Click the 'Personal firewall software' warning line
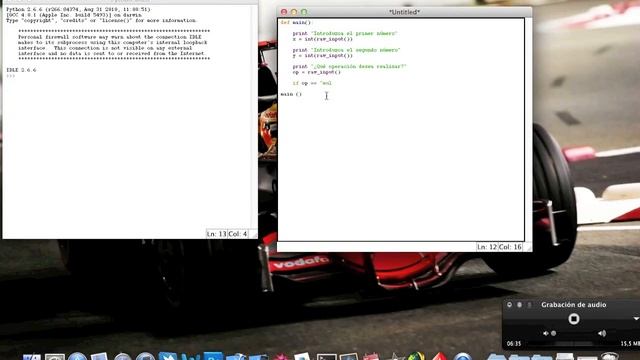 click(x=110, y=37)
